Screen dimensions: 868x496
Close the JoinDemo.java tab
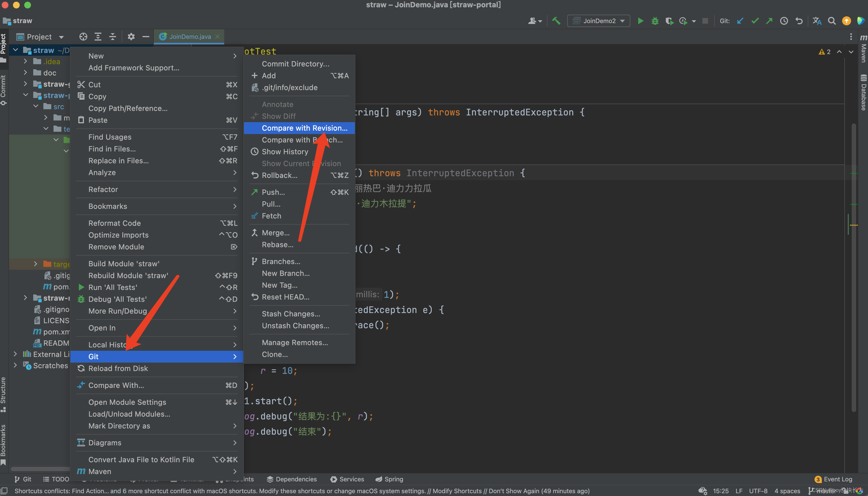(x=217, y=36)
